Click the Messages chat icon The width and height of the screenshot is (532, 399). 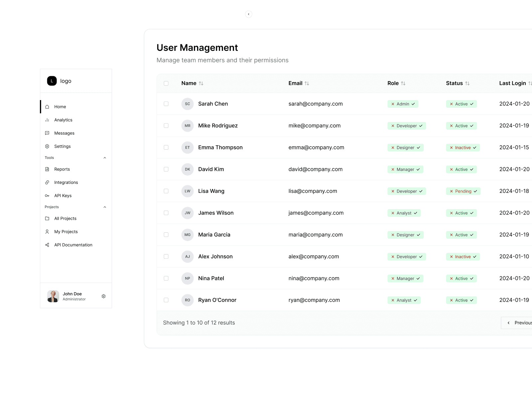(x=47, y=133)
